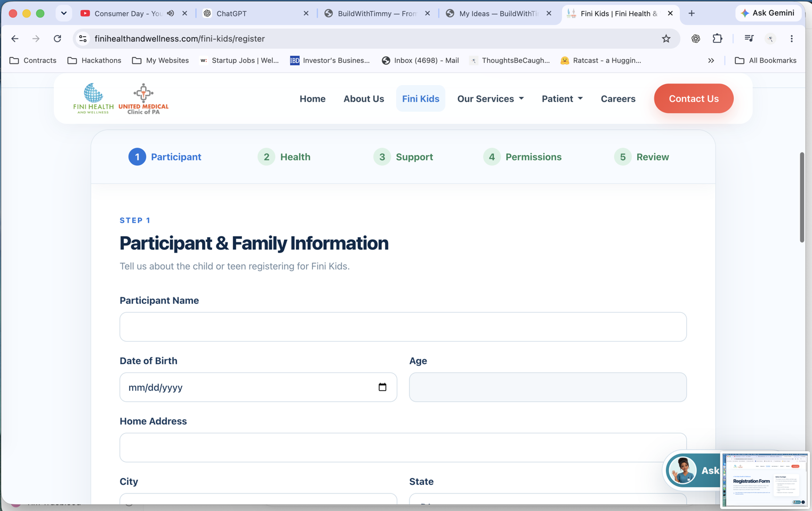Jump to step 5 Review
Viewport: 812px width, 511px height.
pyautogui.click(x=641, y=157)
